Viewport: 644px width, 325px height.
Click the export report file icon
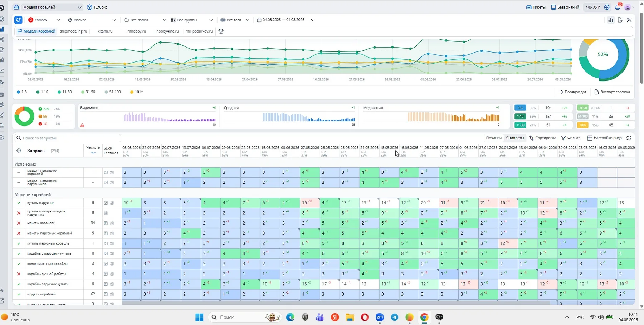620,20
